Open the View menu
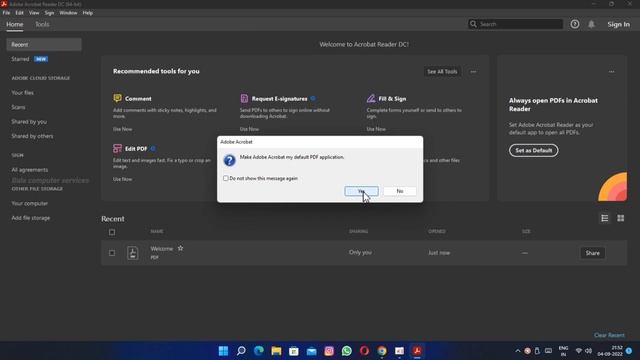 coord(34,13)
